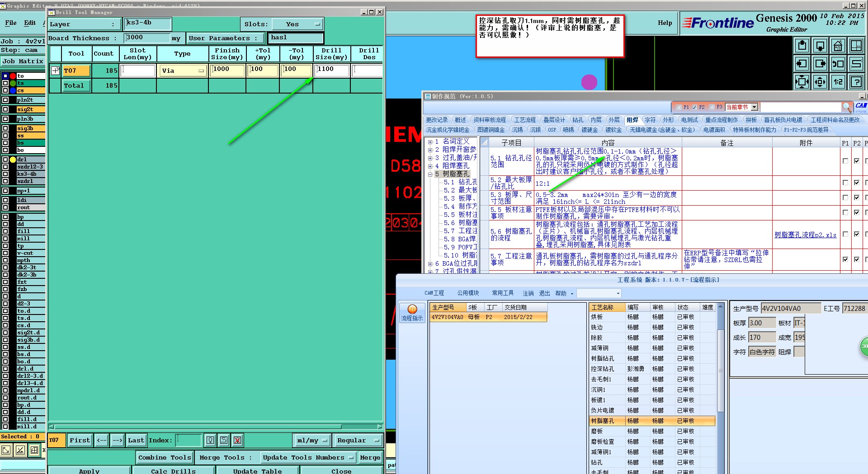Click the Drill Size 1100 field

[332, 70]
